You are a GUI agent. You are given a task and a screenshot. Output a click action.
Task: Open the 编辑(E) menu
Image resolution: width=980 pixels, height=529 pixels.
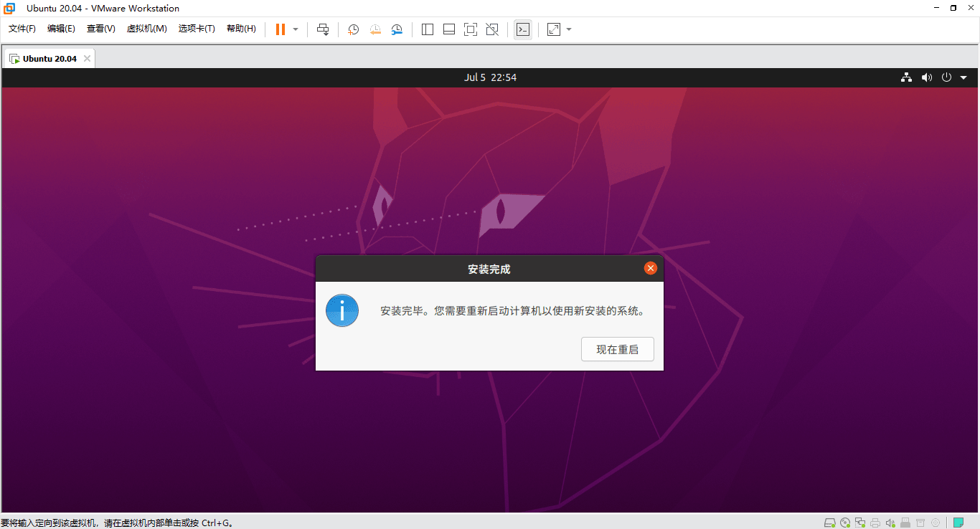tap(61, 29)
